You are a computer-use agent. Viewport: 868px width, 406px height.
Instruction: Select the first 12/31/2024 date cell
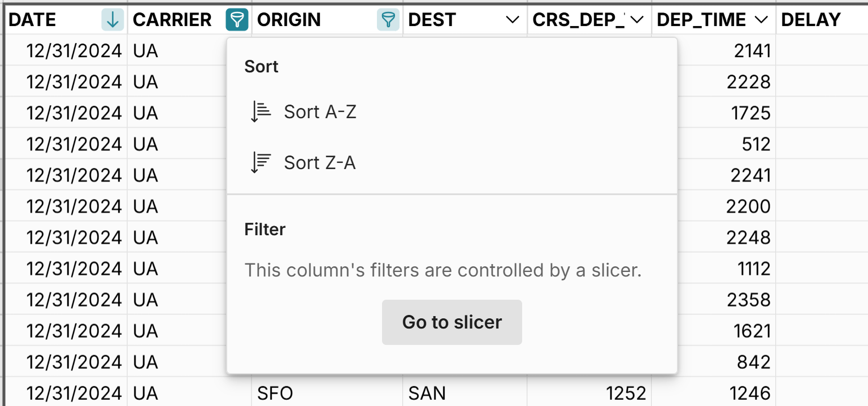[x=73, y=50]
